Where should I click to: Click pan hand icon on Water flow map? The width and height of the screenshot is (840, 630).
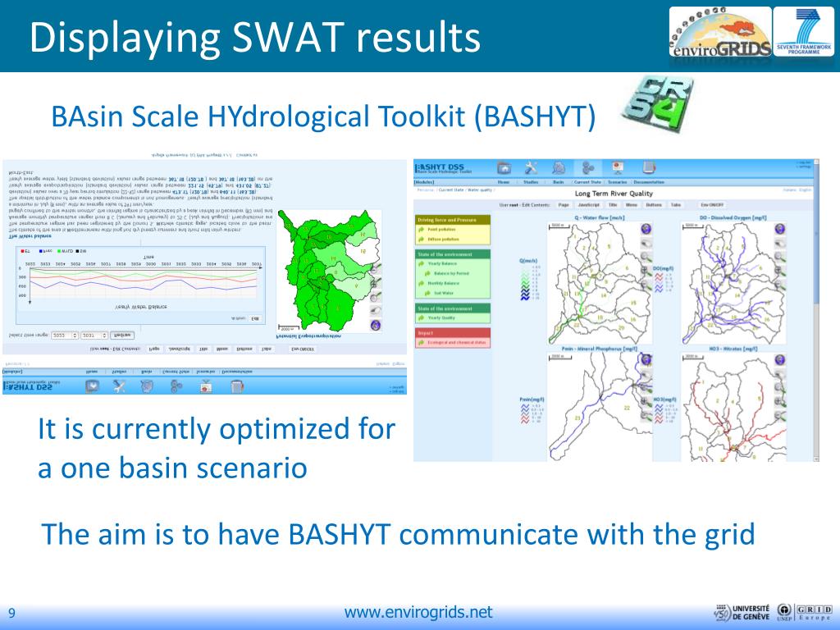click(646, 243)
